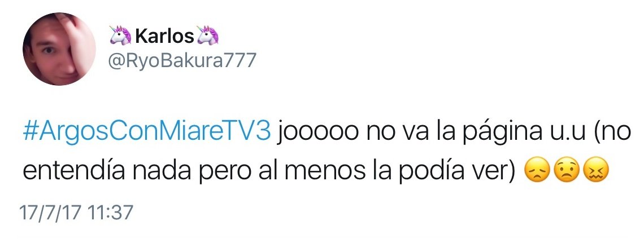Click the unicorn emoji after Karlos
The image size is (644, 247).
pyautogui.click(x=208, y=36)
